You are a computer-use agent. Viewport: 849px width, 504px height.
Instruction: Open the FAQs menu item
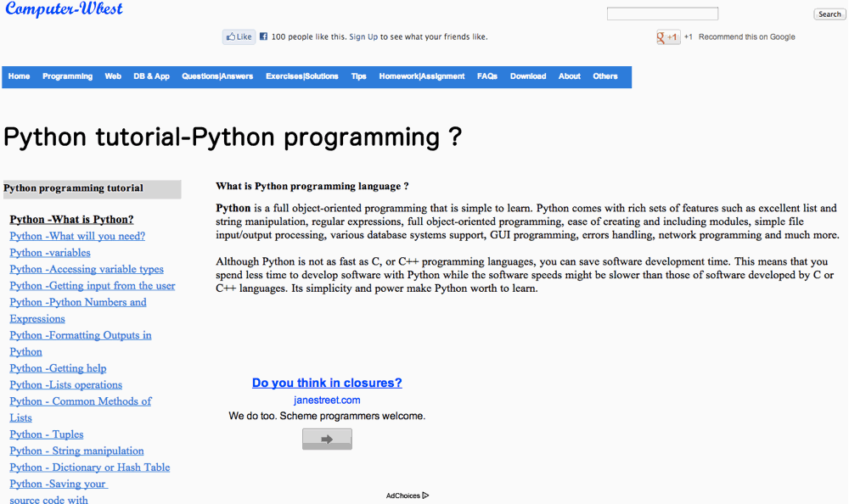pos(487,76)
